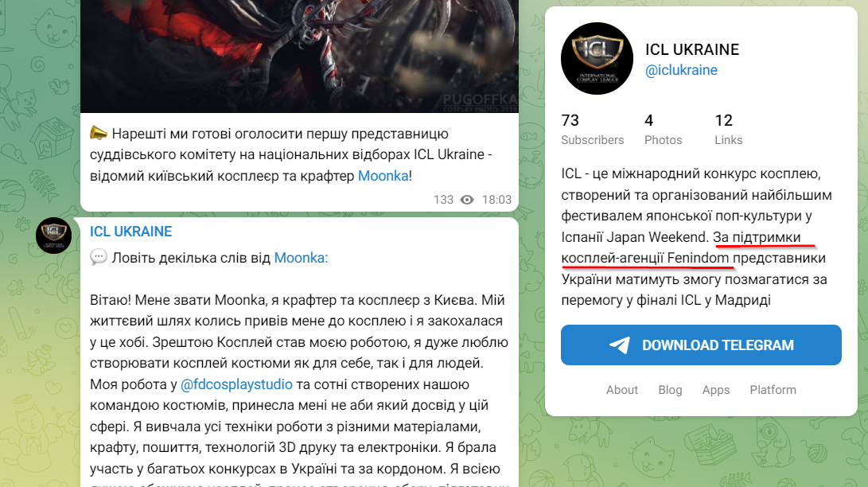
Task: Open the Platform footer link
Action: [x=773, y=390]
